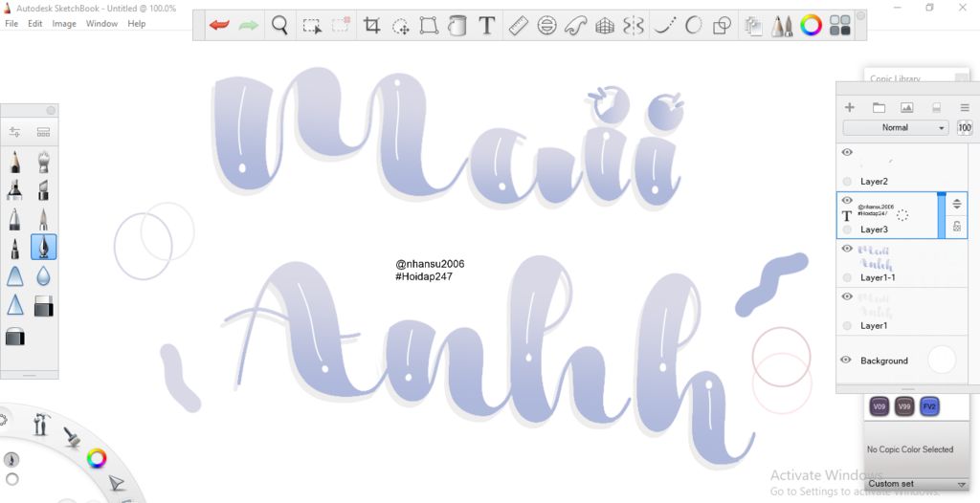Open the Layer Editor from the toolbar
The image size is (980, 503).
[754, 26]
